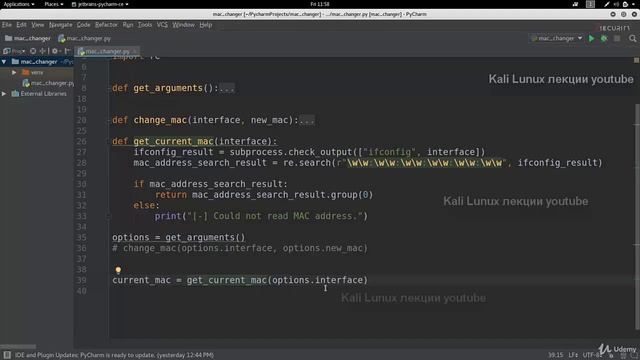Click the commented change_mac line 36

pos(240,248)
